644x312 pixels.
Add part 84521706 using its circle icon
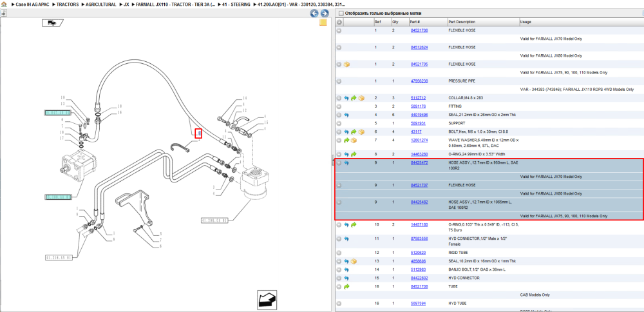click(339, 30)
